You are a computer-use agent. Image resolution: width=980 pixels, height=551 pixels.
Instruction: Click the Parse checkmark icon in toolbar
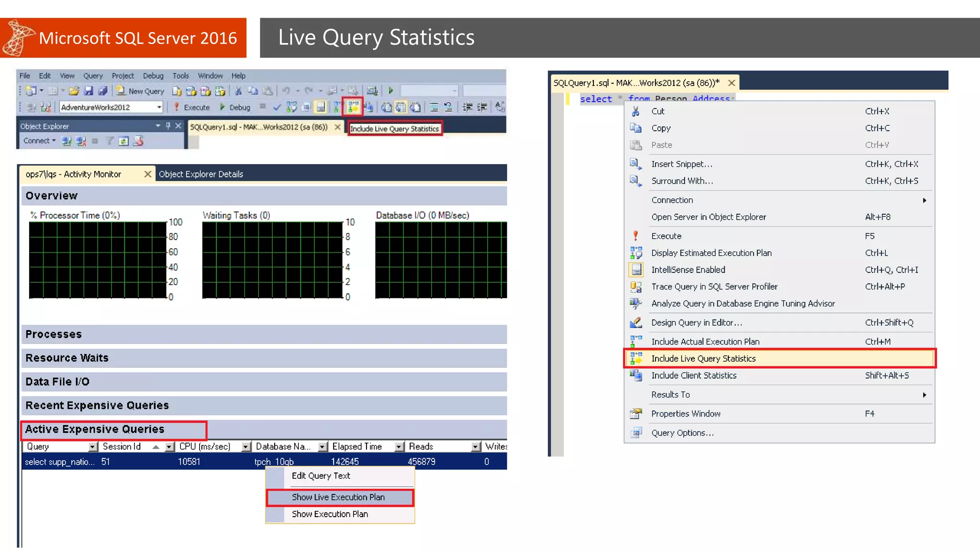tap(277, 107)
